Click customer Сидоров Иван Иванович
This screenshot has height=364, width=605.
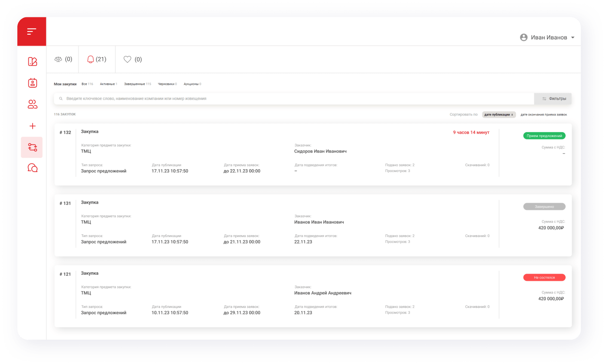tap(320, 151)
